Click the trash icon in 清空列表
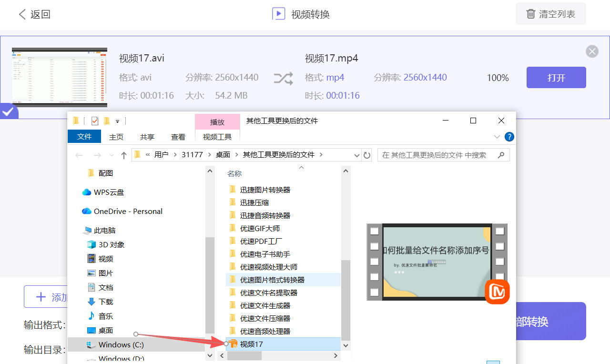 pos(530,14)
